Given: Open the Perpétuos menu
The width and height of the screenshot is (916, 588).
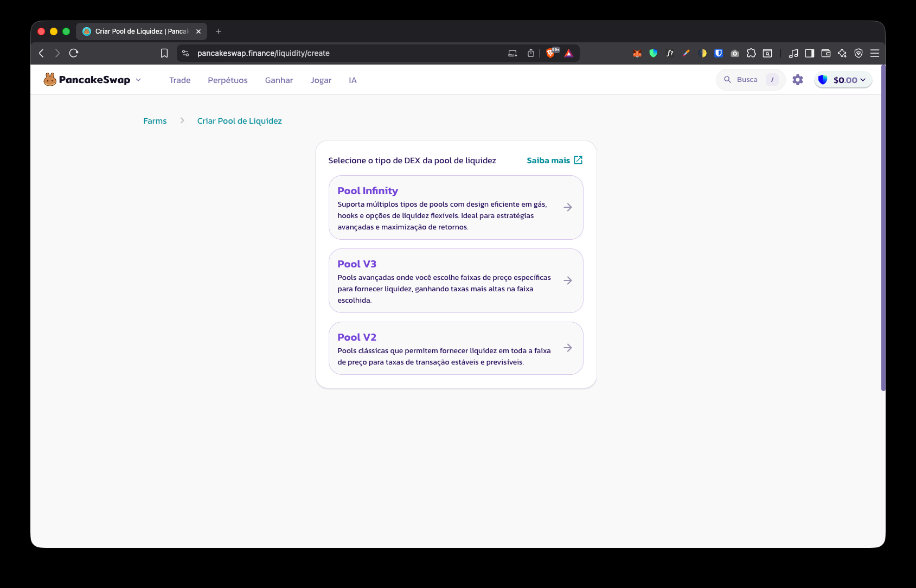Looking at the screenshot, I should pos(228,80).
